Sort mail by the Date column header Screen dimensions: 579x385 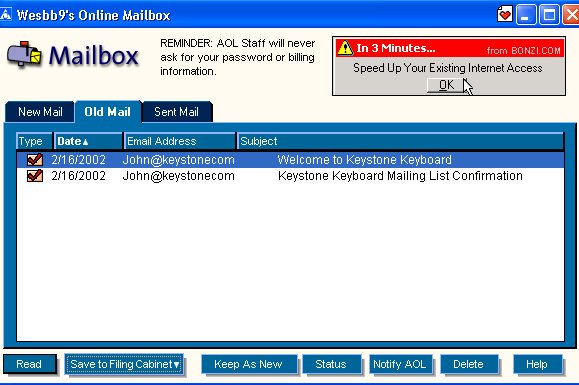(x=88, y=141)
